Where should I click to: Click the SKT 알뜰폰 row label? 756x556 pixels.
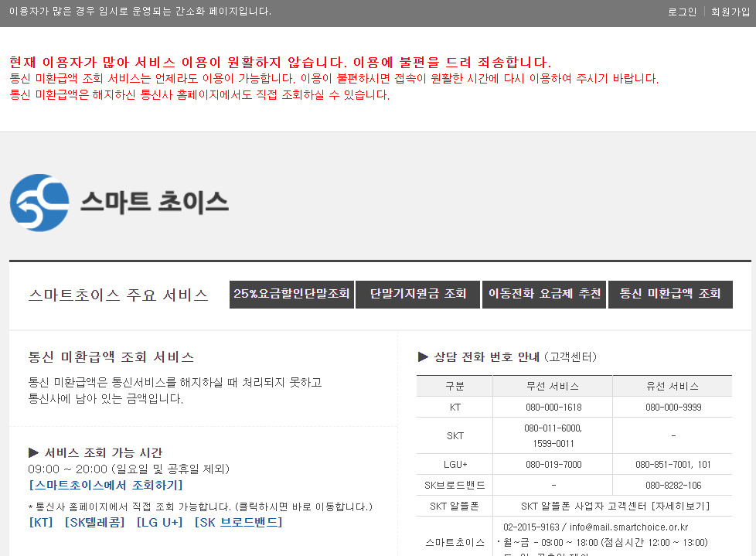coord(455,506)
